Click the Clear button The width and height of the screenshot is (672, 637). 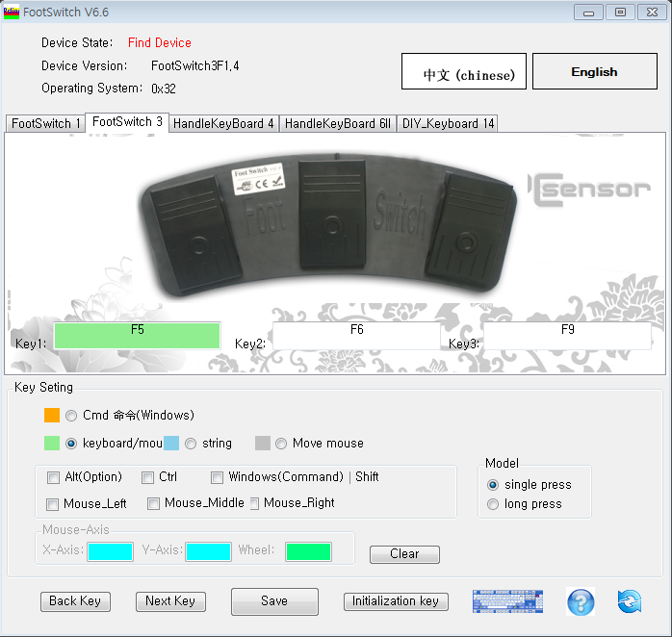[404, 554]
